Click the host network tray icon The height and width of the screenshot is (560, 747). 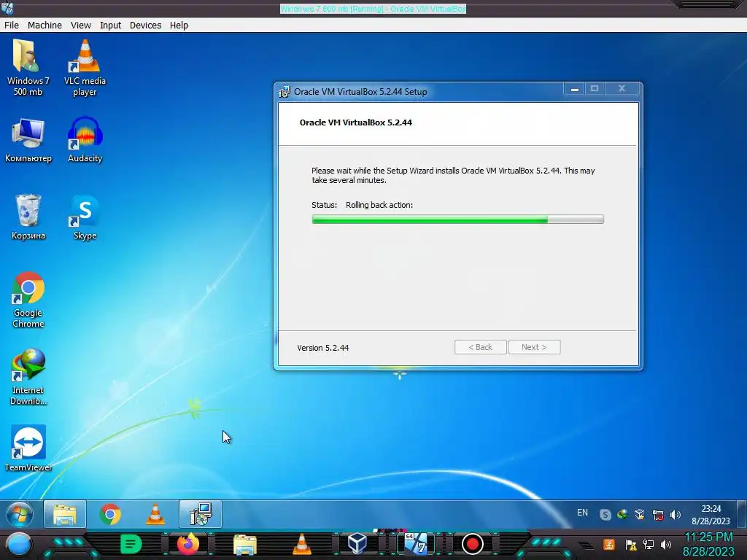(649, 545)
